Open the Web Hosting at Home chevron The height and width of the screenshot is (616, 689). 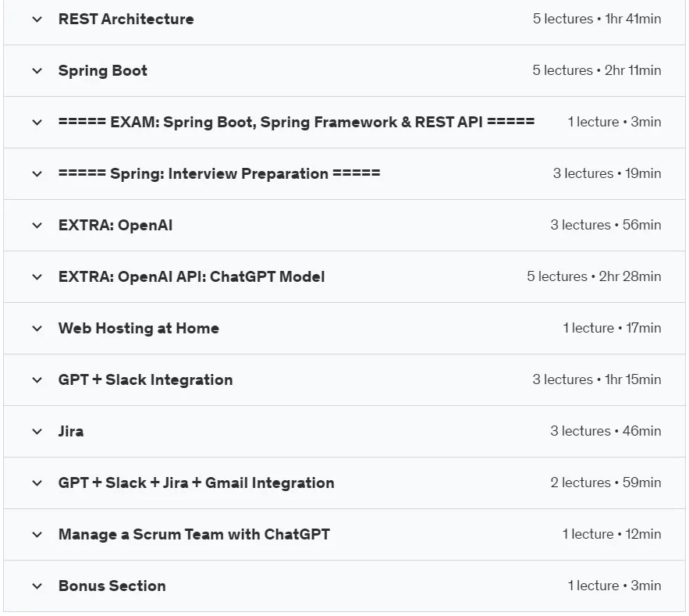pyautogui.click(x=37, y=329)
